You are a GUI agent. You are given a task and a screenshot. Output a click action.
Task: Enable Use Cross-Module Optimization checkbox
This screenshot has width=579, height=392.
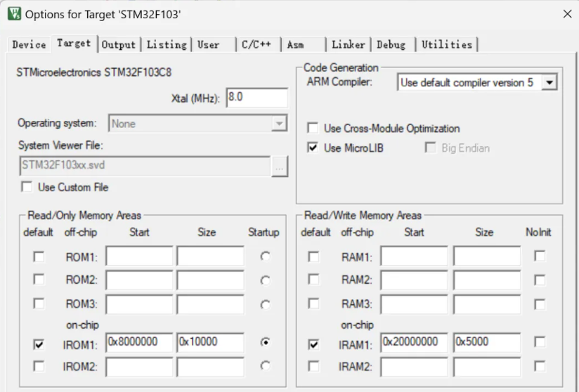pyautogui.click(x=313, y=129)
